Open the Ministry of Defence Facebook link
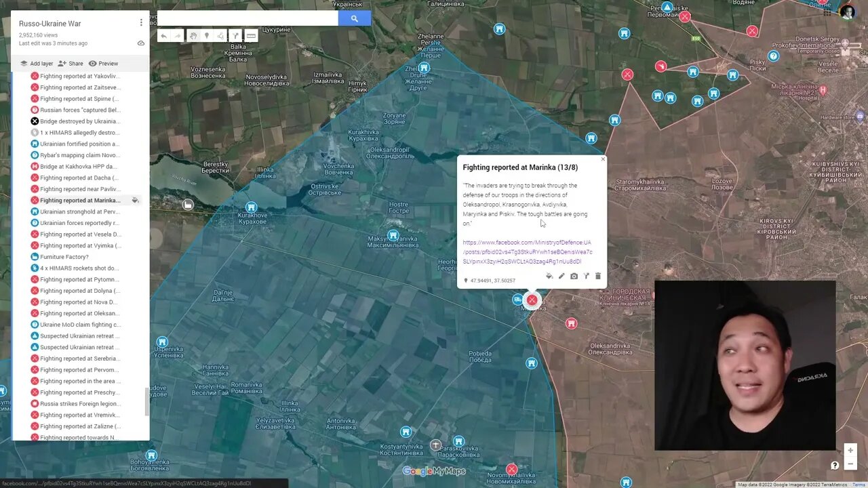868x488 pixels. click(x=528, y=251)
